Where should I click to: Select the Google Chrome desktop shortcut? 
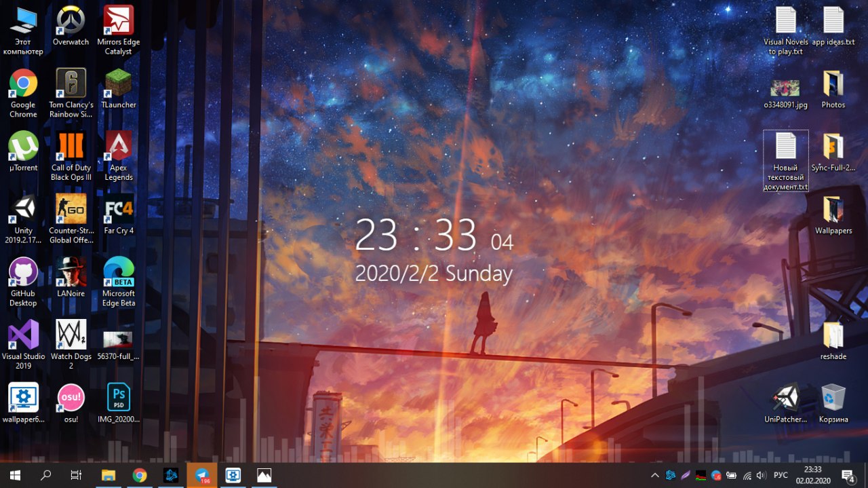point(23,94)
